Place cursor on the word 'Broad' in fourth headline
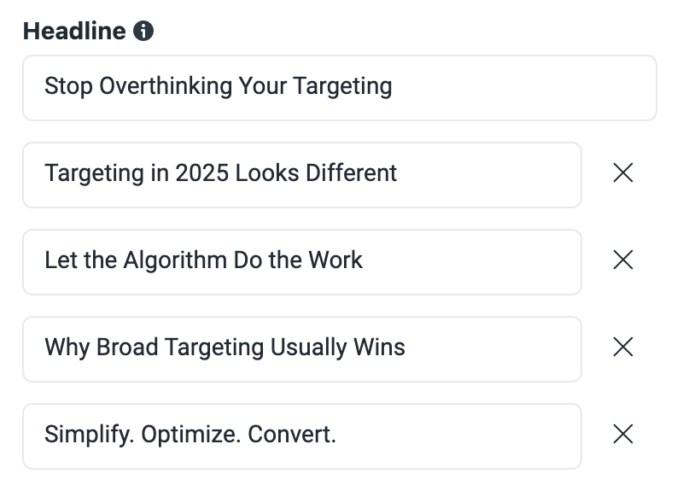This screenshot has width=700, height=485. [x=127, y=347]
